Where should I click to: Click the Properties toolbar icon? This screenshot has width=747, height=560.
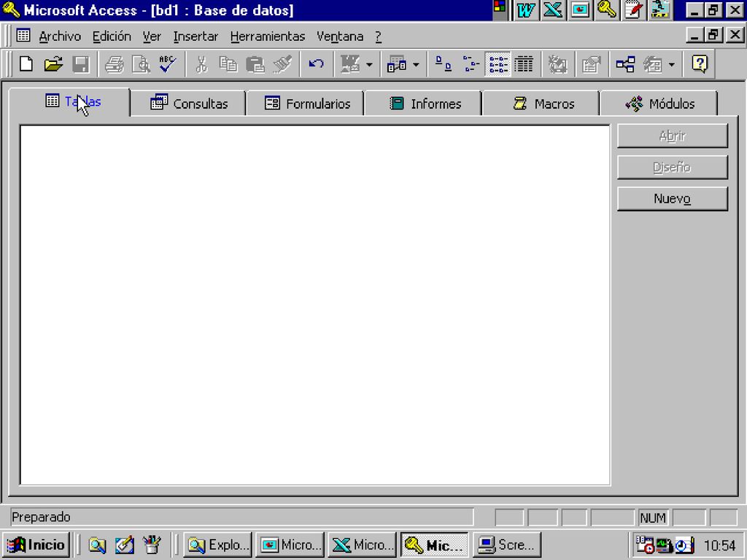pyautogui.click(x=591, y=64)
